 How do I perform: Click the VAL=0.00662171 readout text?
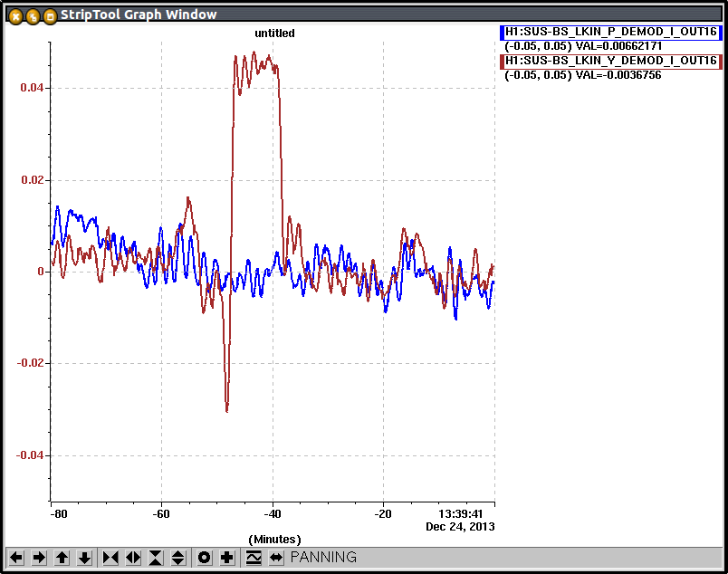coord(619,46)
